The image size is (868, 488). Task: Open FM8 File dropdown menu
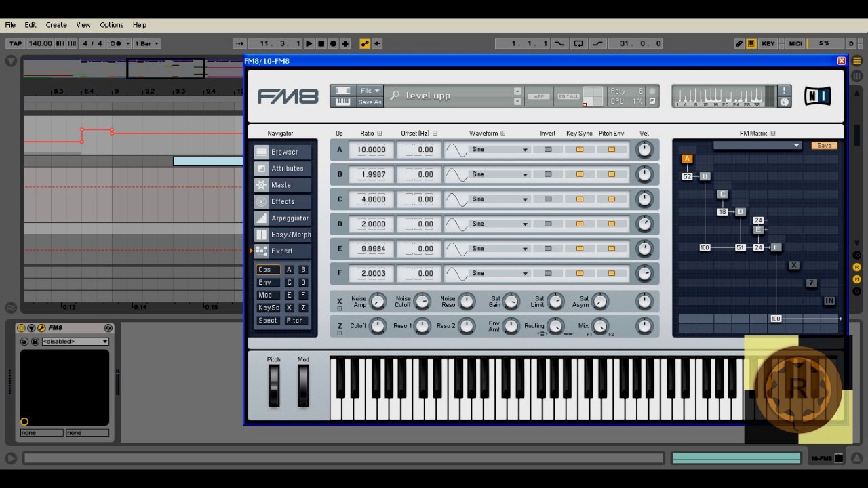tap(370, 91)
